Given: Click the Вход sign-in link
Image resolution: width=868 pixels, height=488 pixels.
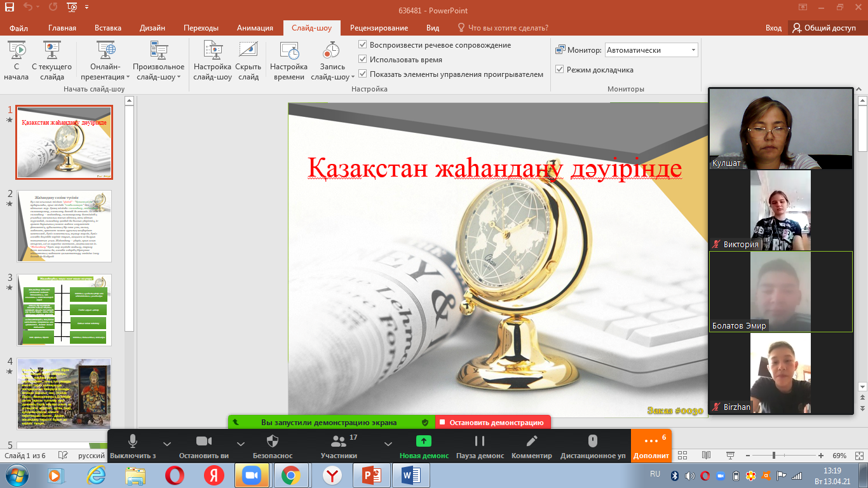Looking at the screenshot, I should 773,28.
